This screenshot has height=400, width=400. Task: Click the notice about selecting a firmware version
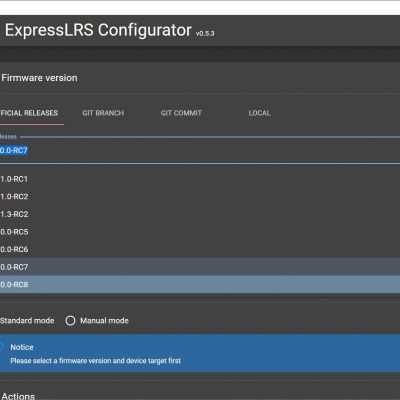[95, 361]
